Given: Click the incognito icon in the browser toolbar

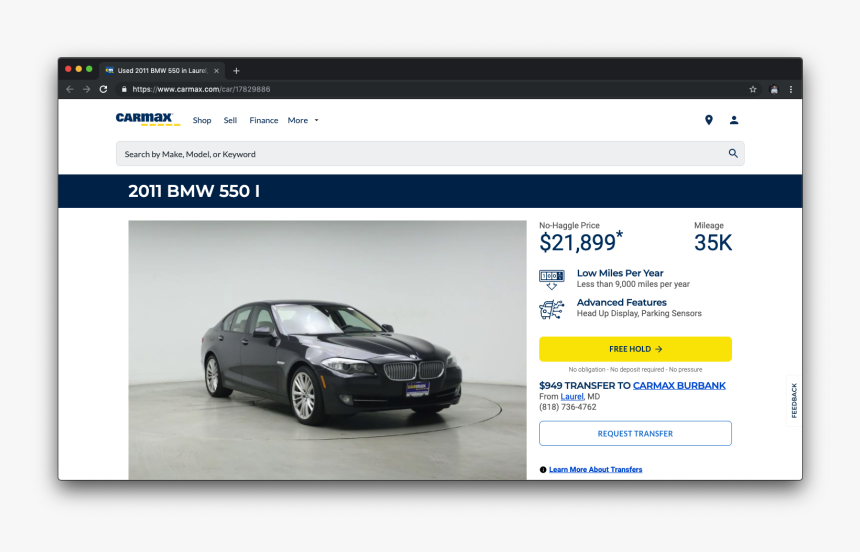Looking at the screenshot, I should [x=774, y=89].
